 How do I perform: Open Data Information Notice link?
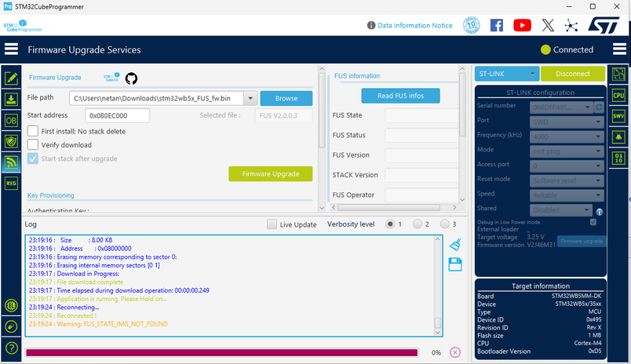415,25
